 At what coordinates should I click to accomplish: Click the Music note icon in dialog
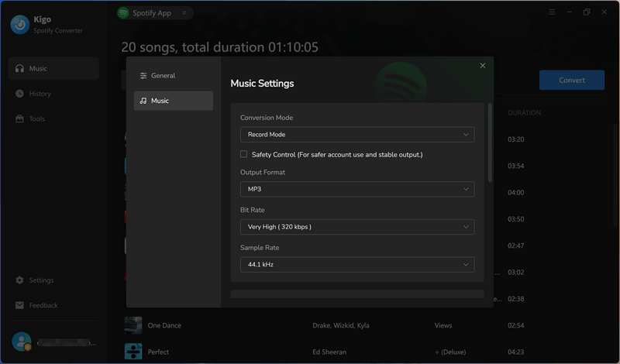point(143,101)
